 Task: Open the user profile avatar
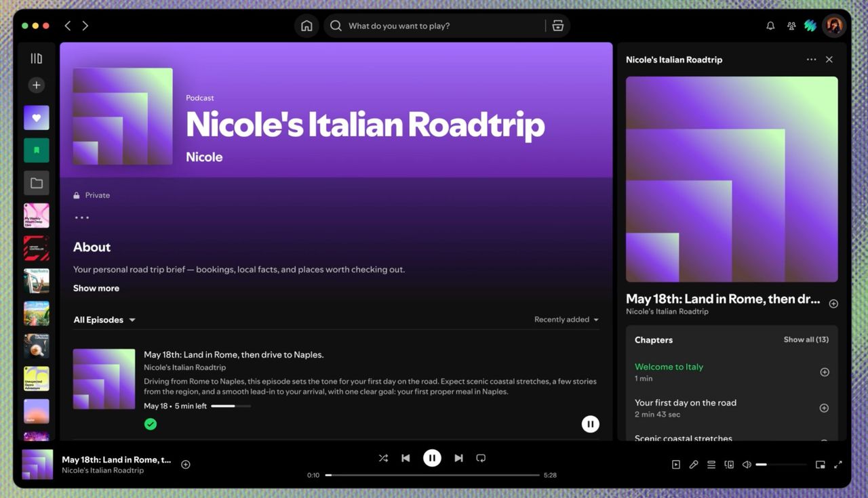pyautogui.click(x=833, y=26)
